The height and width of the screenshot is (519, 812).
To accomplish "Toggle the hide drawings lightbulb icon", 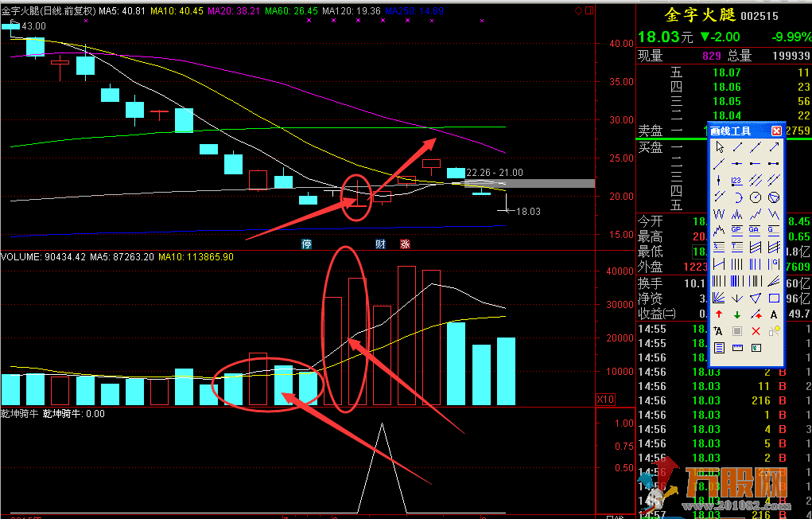I will [x=774, y=331].
